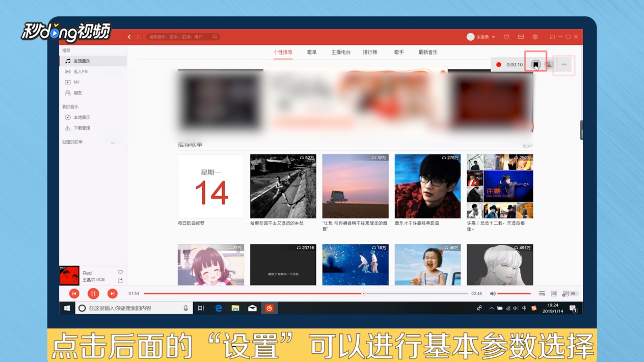The width and height of the screenshot is (644, 362).
Task: Minimize the recorder toolbar
Action: pyautogui.click(x=564, y=65)
